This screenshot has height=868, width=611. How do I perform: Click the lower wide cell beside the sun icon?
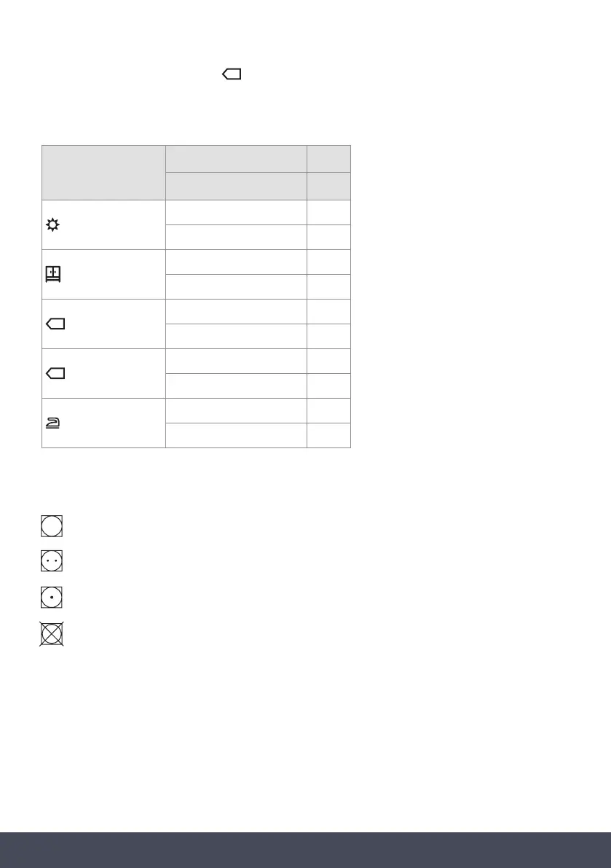(x=237, y=238)
